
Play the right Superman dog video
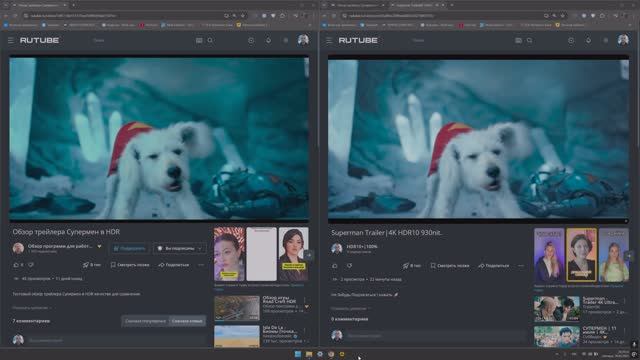478,140
